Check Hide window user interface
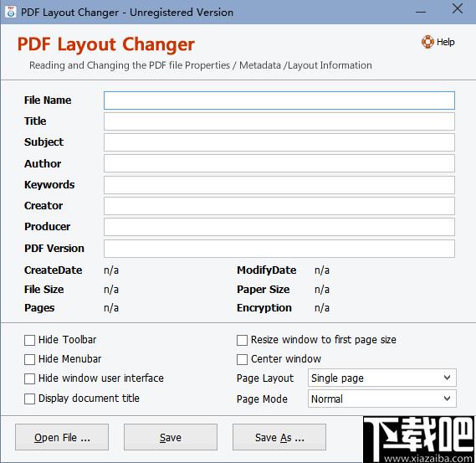 tap(29, 378)
